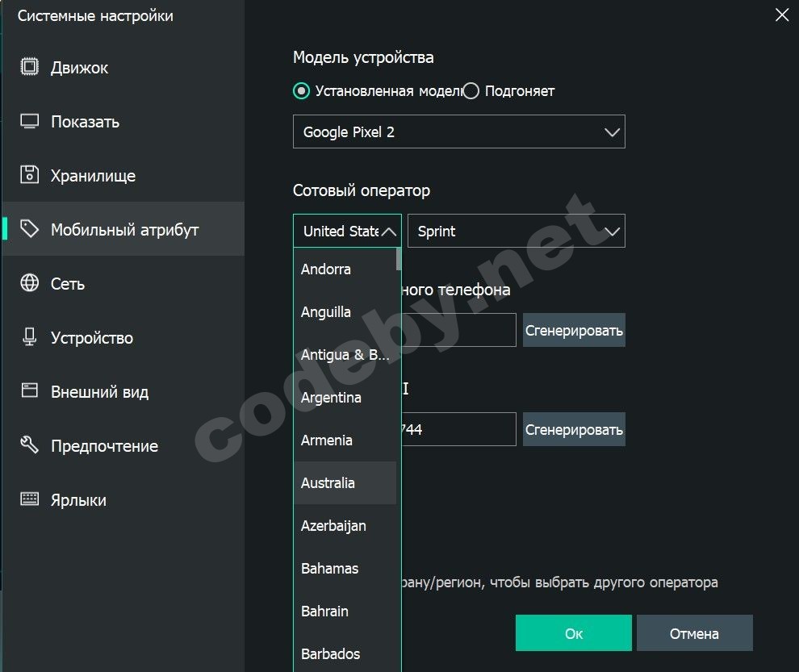
Task: Click the Показать monitor icon
Action: click(x=30, y=122)
